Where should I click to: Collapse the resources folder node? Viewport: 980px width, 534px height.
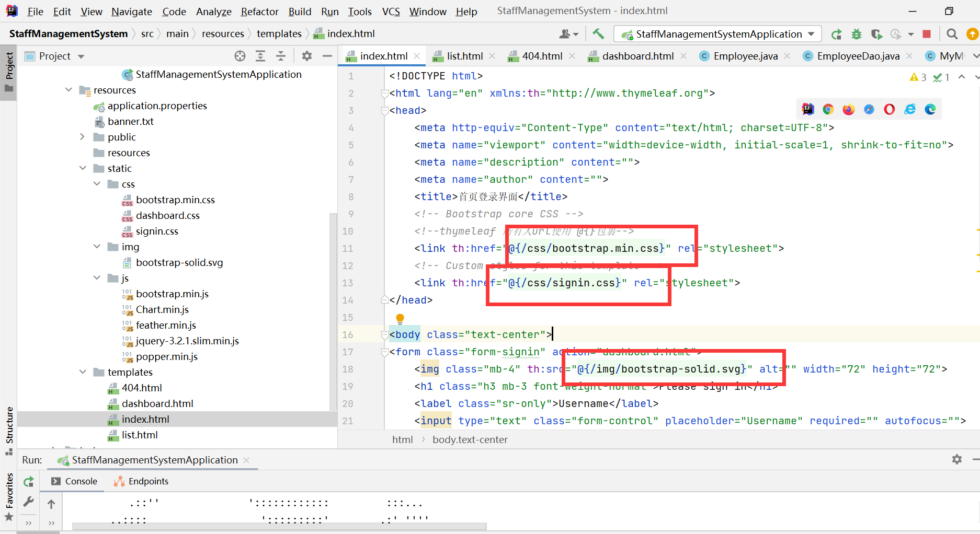[69, 90]
